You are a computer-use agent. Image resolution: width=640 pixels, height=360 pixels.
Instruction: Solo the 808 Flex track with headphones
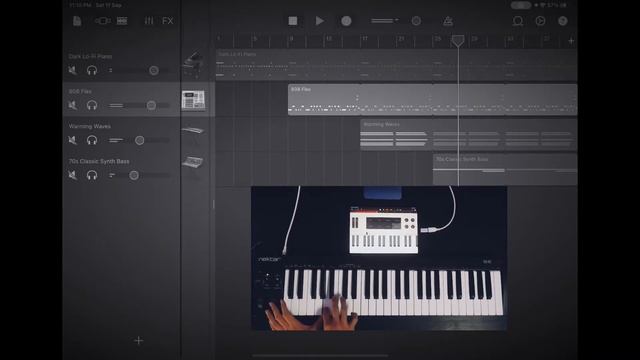[92, 105]
